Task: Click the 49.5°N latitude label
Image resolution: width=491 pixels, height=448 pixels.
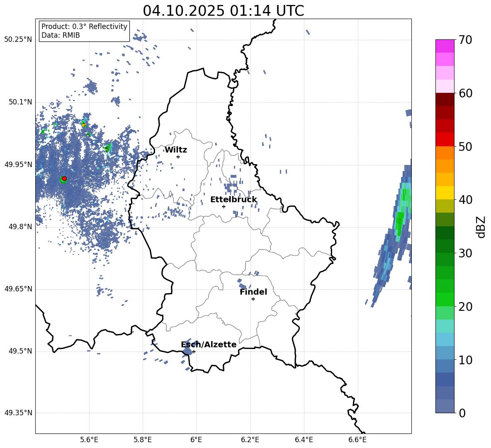Action: point(20,351)
